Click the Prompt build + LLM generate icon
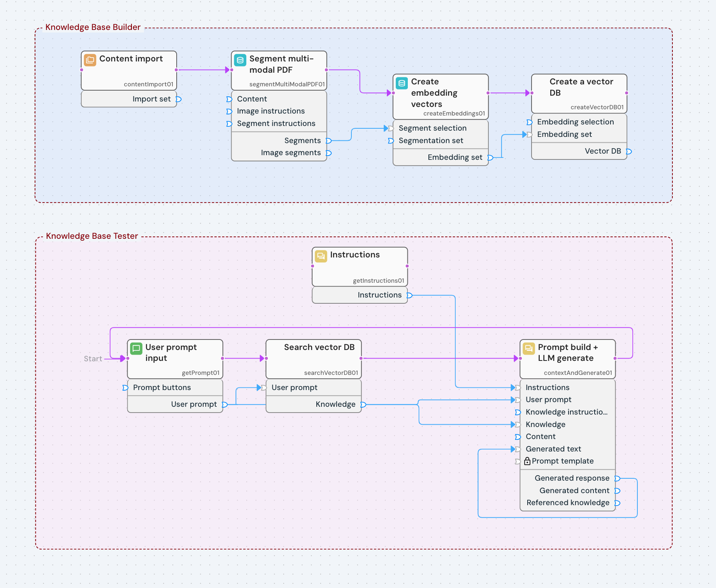Image resolution: width=716 pixels, height=588 pixels. [529, 349]
